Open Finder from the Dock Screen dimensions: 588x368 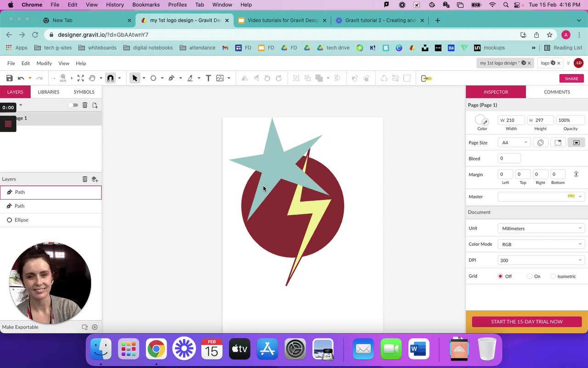click(101, 349)
